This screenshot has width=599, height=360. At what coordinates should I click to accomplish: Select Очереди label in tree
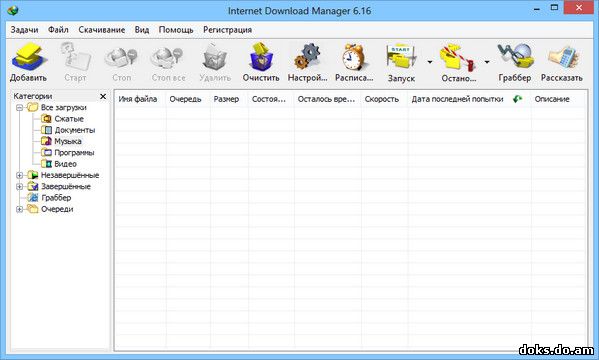click(57, 209)
